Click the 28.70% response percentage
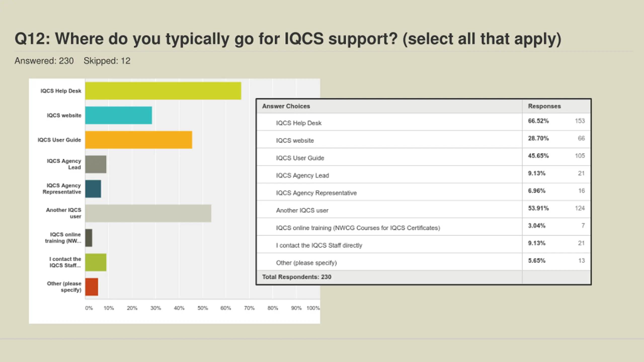This screenshot has width=644, height=362. point(538,138)
